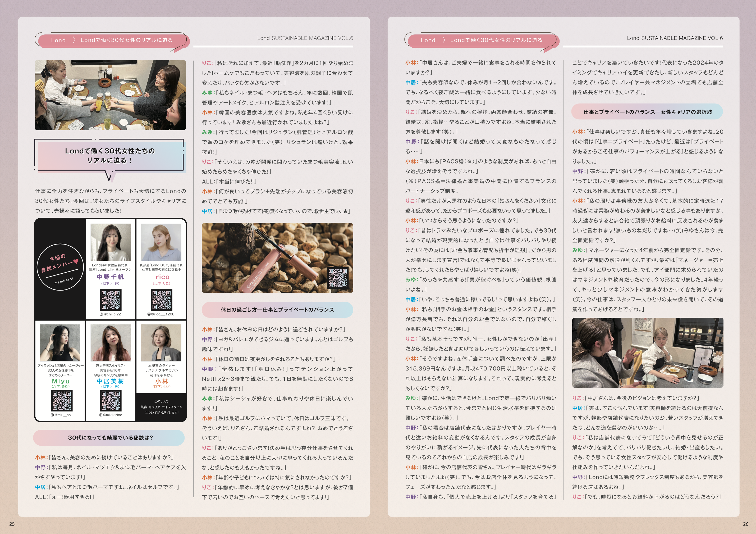Click the 今回の参加メンバー circular badge
The image size is (756, 534).
click(60, 268)
